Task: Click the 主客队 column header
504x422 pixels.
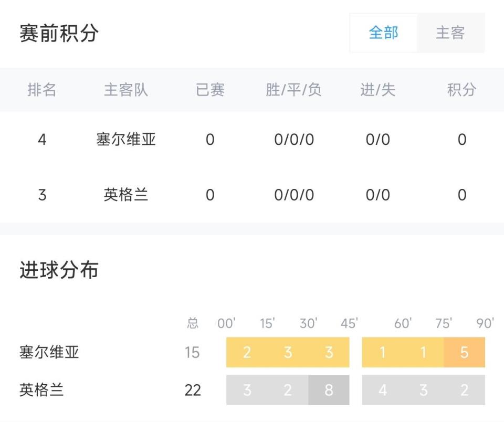Action: coord(126,90)
